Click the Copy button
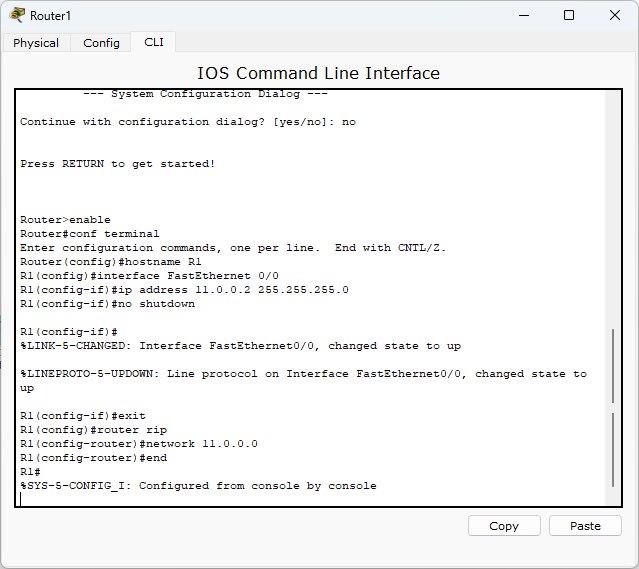Screen dimensions: 639x569 pyautogui.click(x=504, y=526)
